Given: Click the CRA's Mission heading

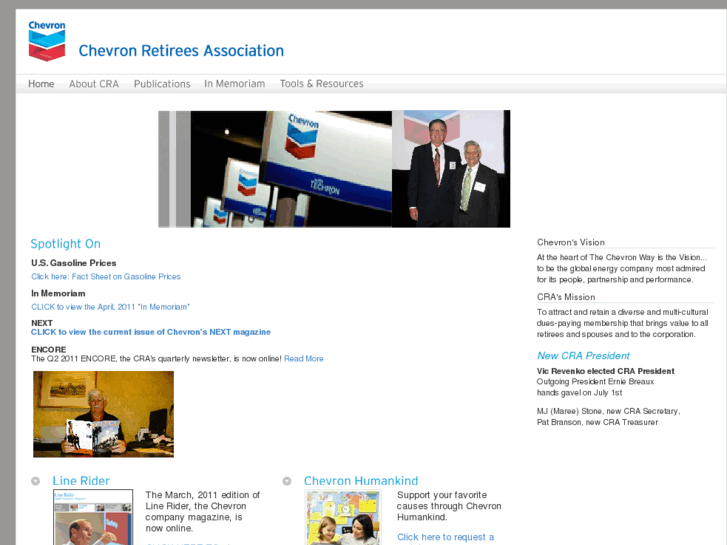Looking at the screenshot, I should pyautogui.click(x=566, y=297).
